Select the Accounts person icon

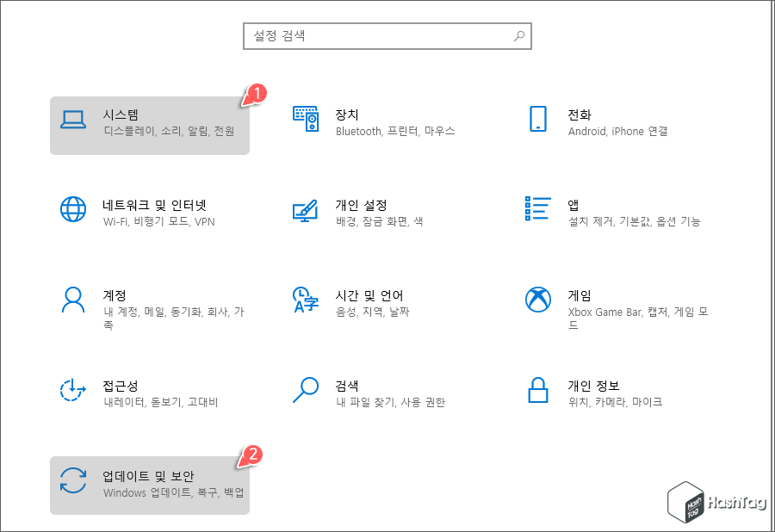(74, 300)
